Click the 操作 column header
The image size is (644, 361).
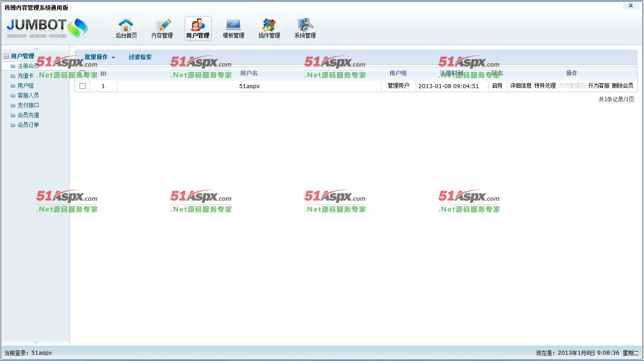[572, 73]
